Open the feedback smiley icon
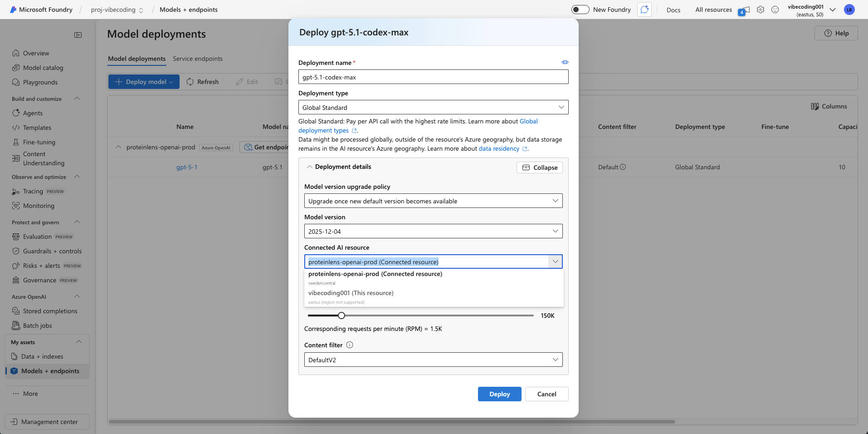 775,10
